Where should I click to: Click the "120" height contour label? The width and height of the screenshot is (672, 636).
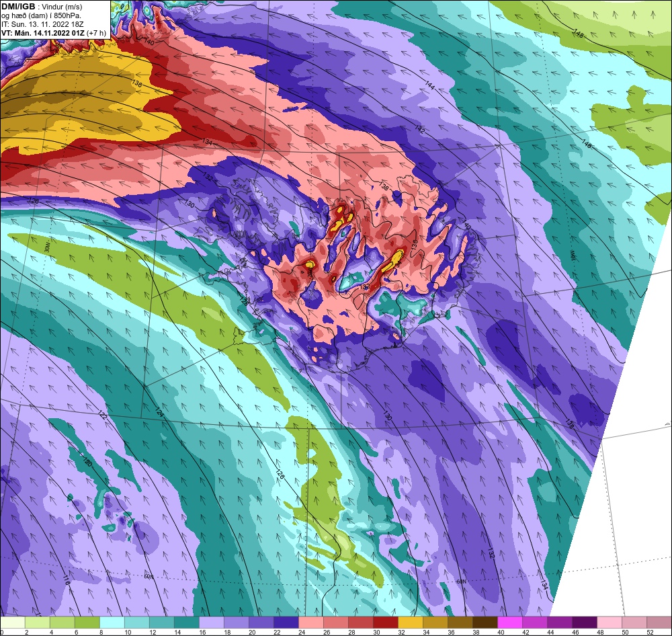tap(87, 463)
